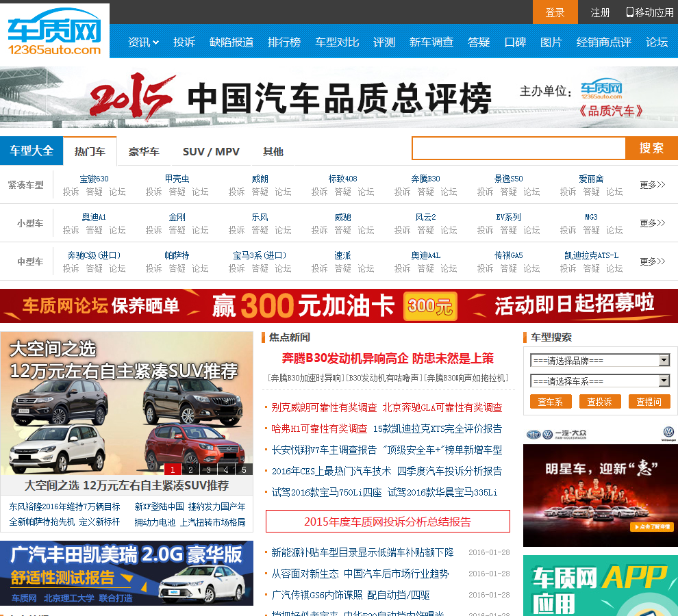Image resolution: width=678 pixels, height=616 pixels.
Task: Show 更多 for 中型车 row
Action: [653, 261]
